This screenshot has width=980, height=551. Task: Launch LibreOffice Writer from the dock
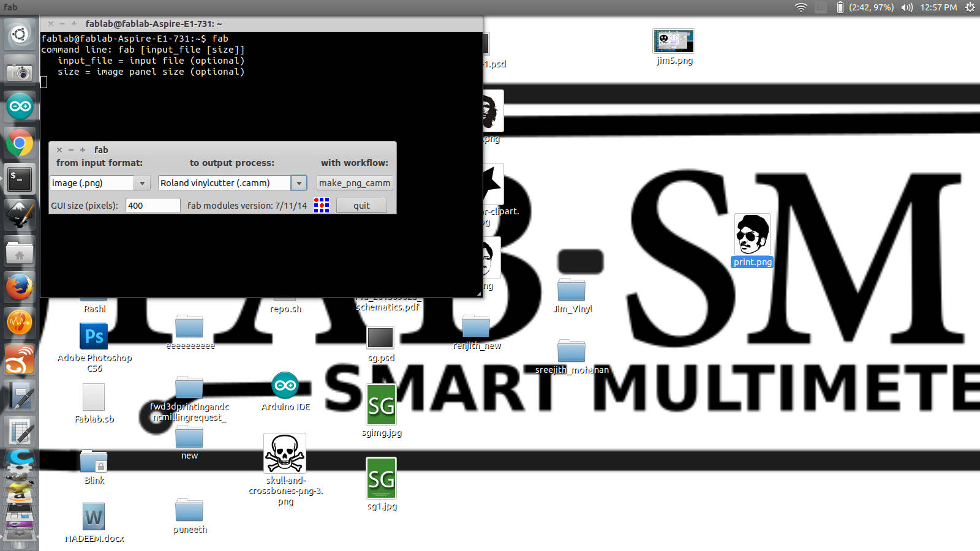tap(20, 395)
